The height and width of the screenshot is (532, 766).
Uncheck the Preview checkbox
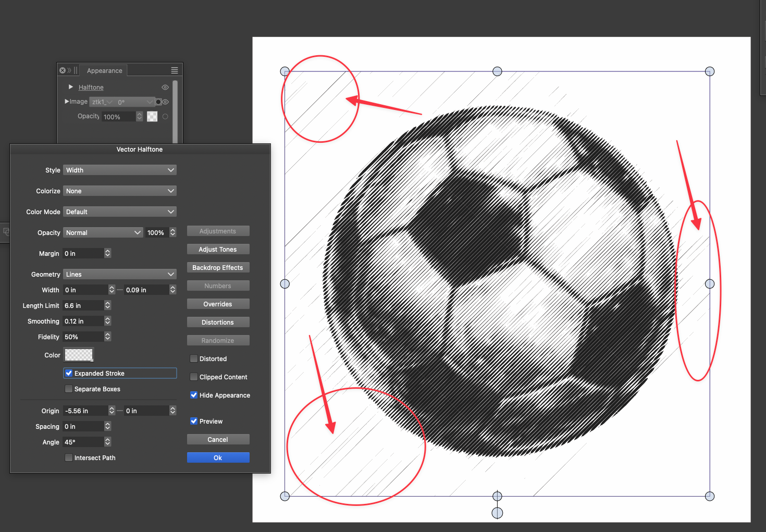point(194,422)
